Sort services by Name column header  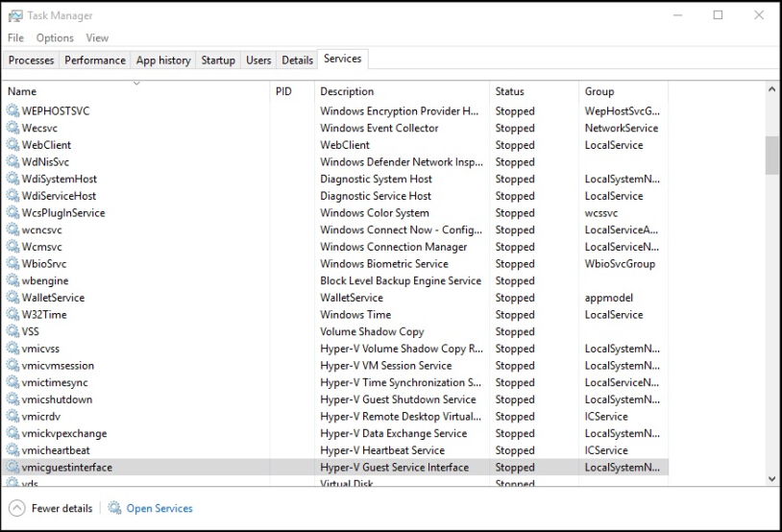point(22,91)
